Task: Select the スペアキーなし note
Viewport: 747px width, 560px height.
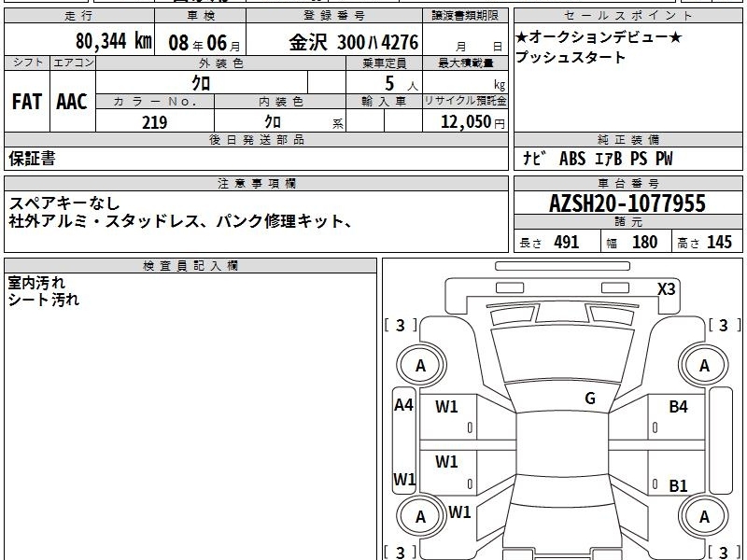Action: point(64,203)
